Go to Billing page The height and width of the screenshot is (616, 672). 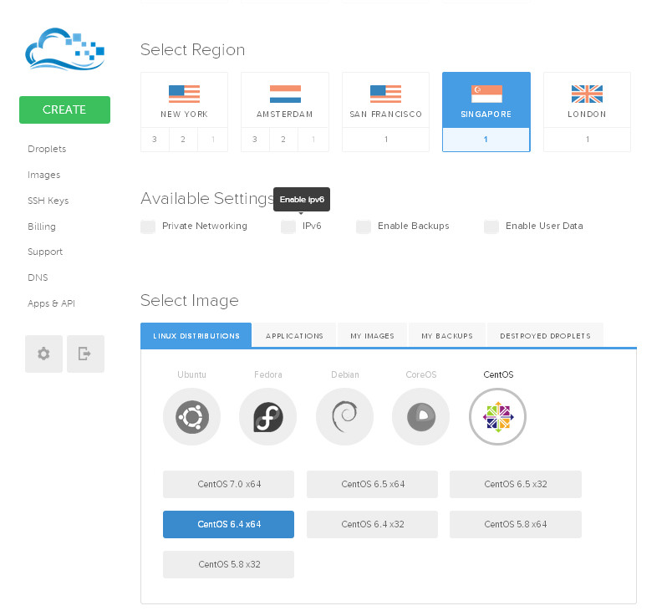pos(42,227)
